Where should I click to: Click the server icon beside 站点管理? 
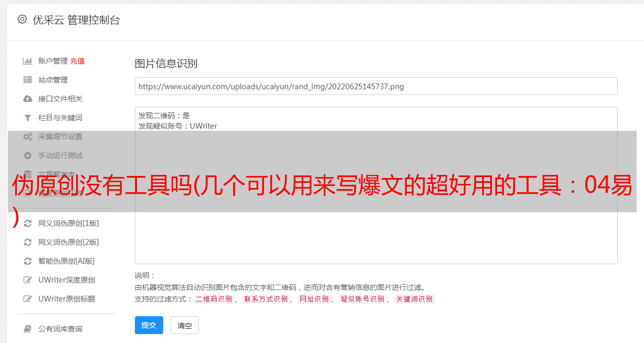(28, 80)
